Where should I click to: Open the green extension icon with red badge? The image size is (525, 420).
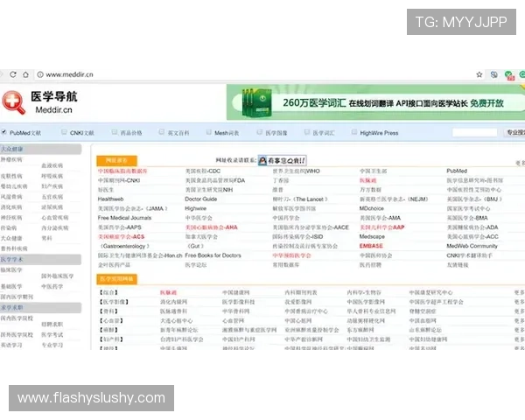point(509,75)
